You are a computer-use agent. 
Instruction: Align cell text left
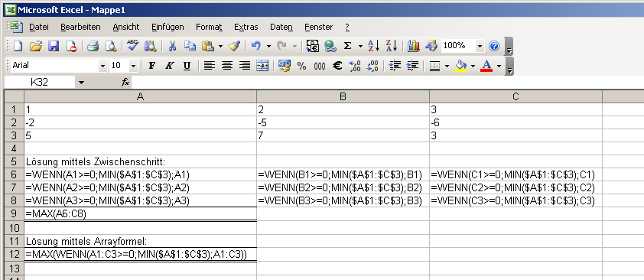[210, 66]
